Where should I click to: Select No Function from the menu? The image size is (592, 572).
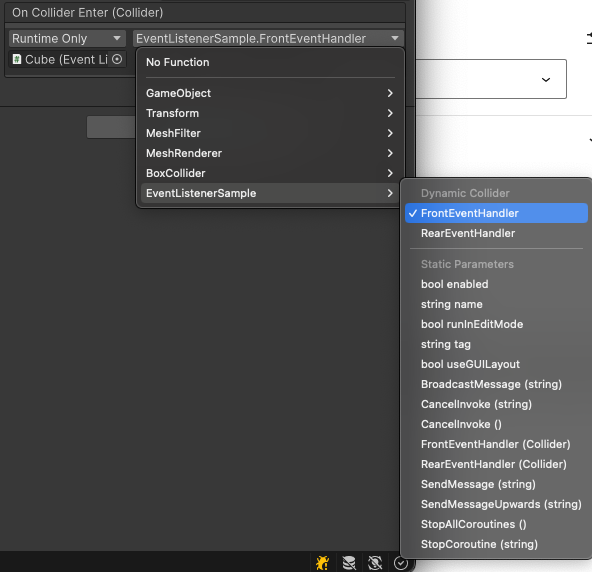pyautogui.click(x=270, y=62)
